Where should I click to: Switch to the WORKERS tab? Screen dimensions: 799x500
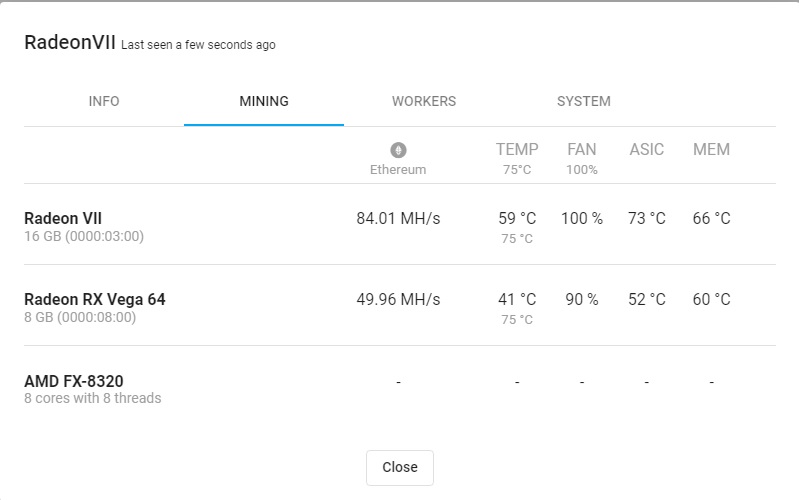[424, 101]
